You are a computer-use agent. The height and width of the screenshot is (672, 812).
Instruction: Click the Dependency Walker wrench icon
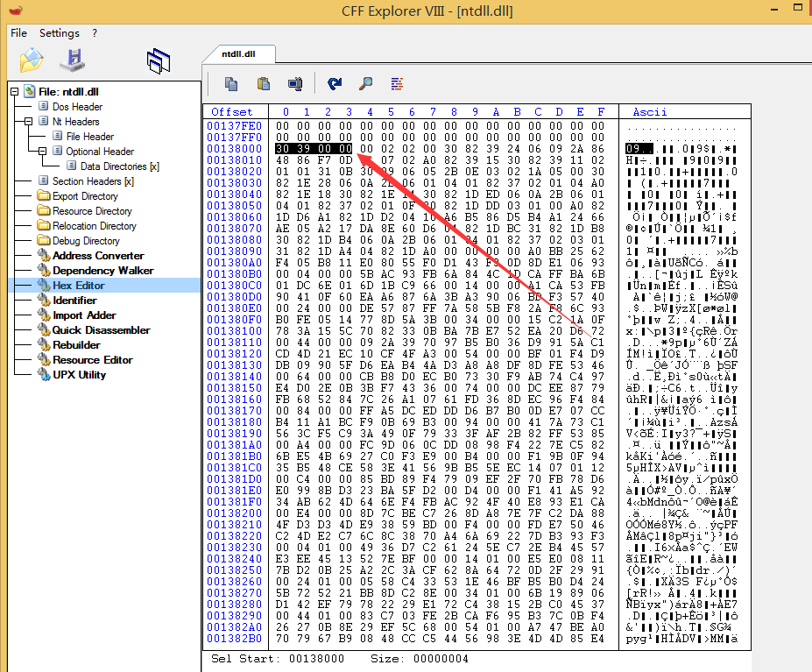tap(44, 271)
